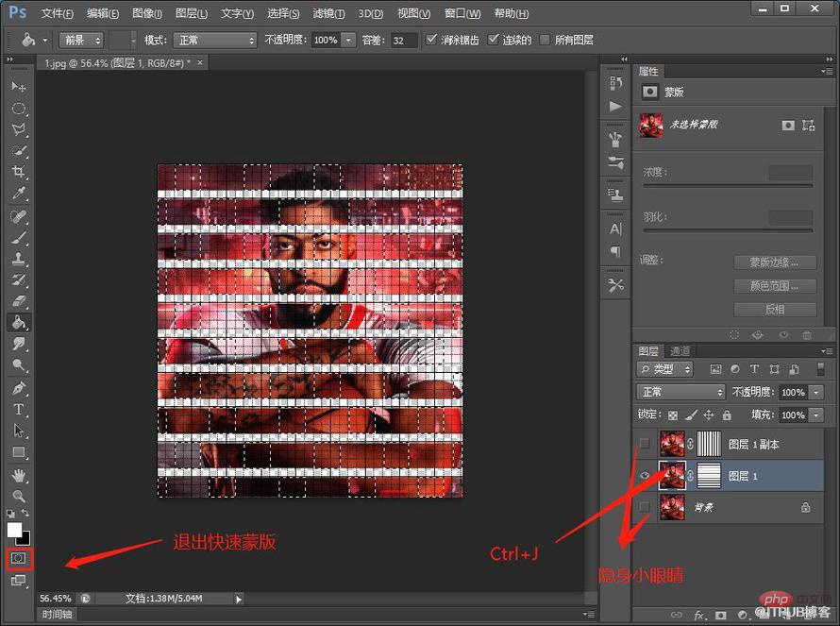
Task: Click the white foreground color swatch
Action: click(14, 529)
